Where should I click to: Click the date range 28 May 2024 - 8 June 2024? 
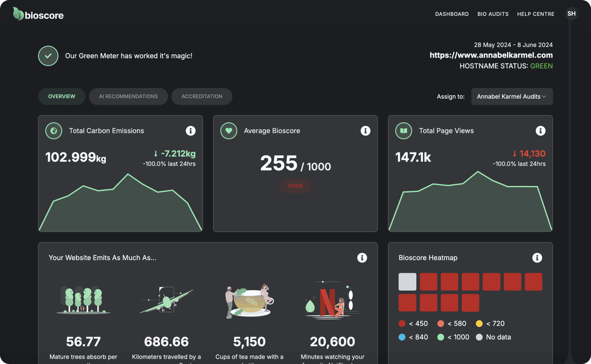pos(513,45)
